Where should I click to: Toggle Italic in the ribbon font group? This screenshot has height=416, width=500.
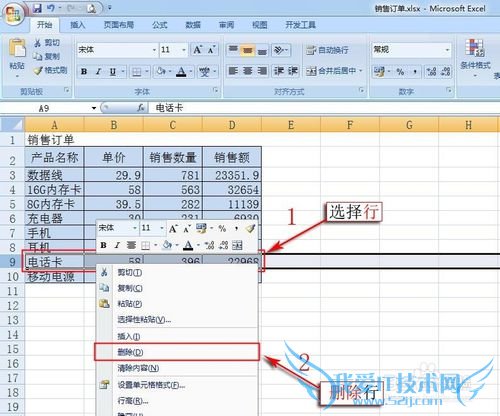click(98, 71)
